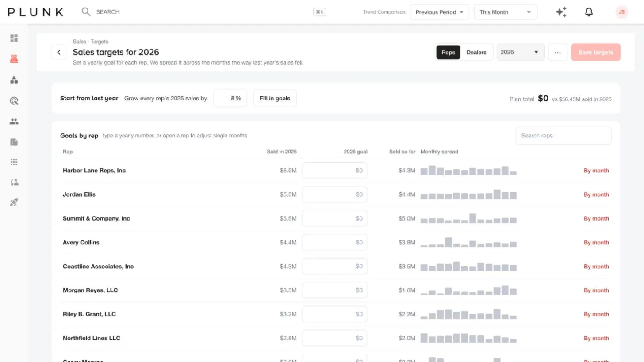The image size is (644, 362).
Task: Open By month for Jordan Ellis
Action: [x=596, y=194]
